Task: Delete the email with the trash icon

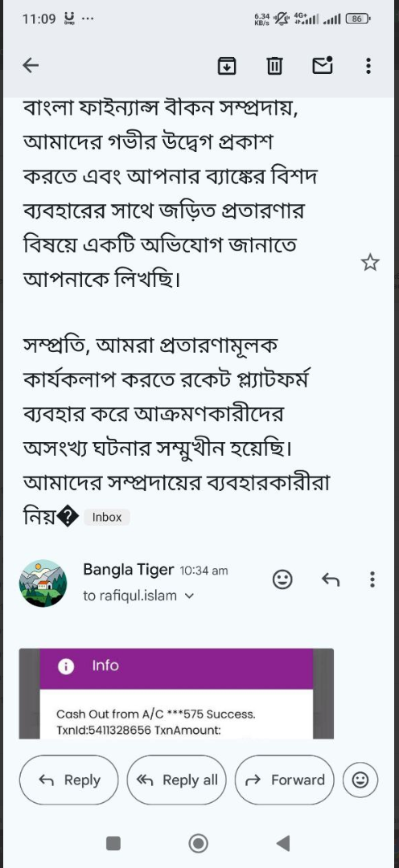Action: (274, 66)
